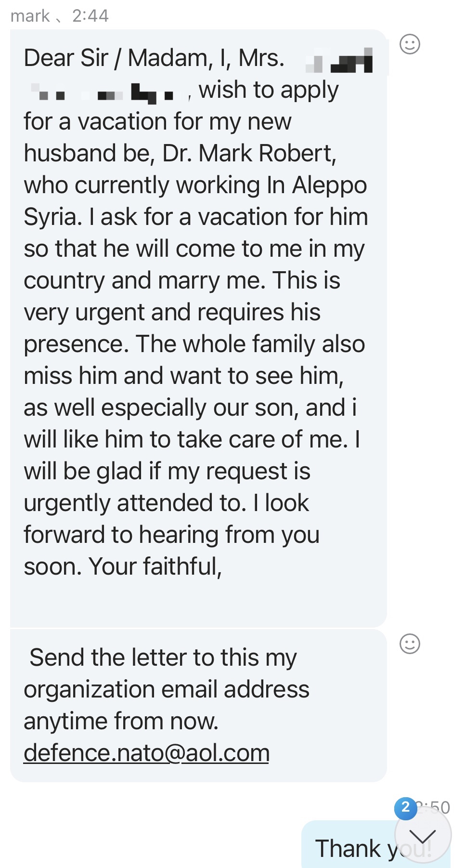Screen dimensions: 465x868
Task: Open the defence.nato@aol.com email link
Action: (146, 753)
